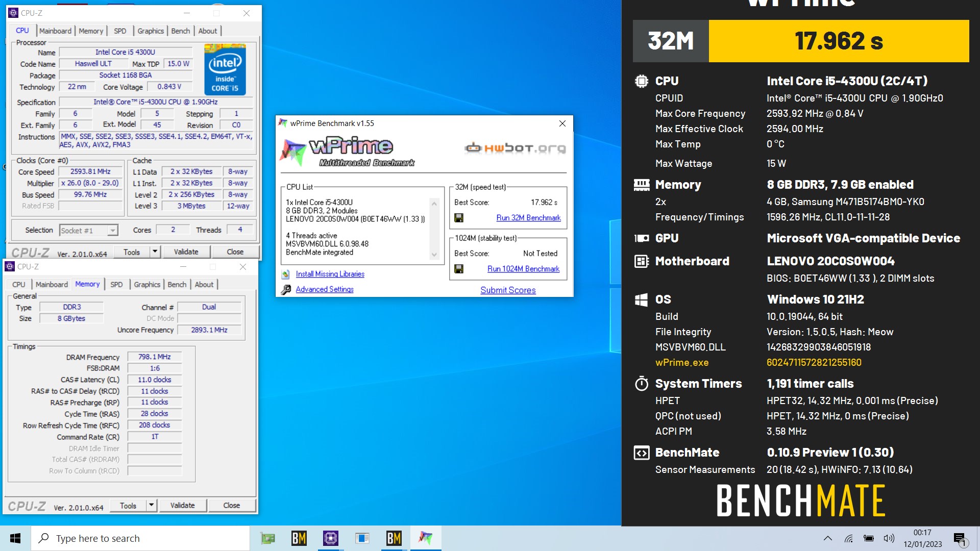
Task: Open the second BM taskbar icon
Action: click(394, 538)
